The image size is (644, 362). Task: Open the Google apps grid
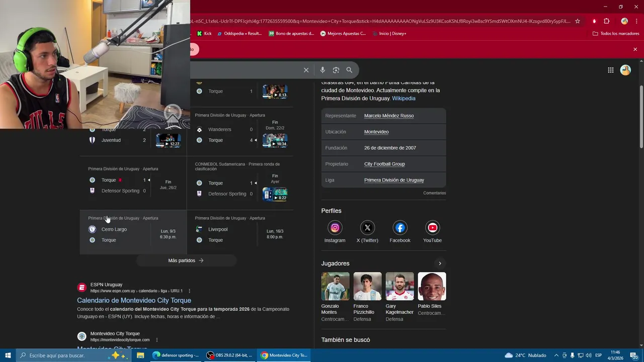pos(610,70)
